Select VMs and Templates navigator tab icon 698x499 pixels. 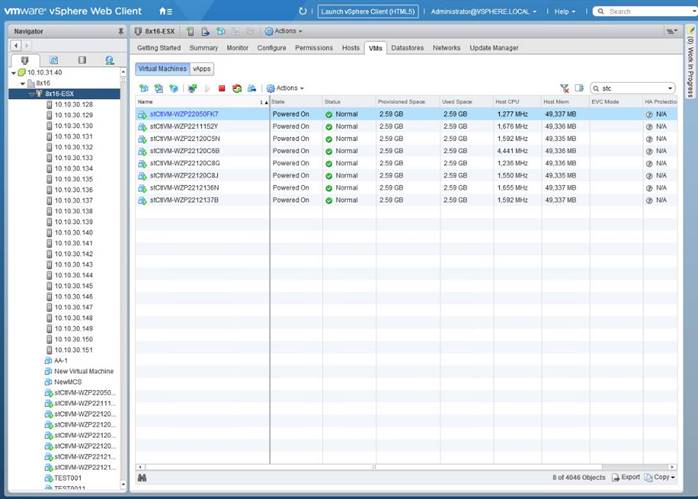pyautogui.click(x=54, y=60)
